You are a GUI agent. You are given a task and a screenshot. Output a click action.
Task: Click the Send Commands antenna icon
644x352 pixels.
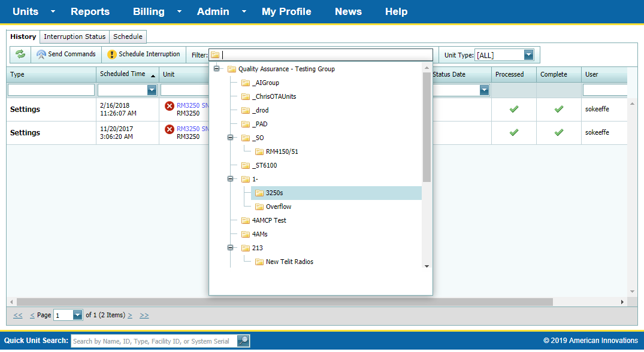point(41,54)
